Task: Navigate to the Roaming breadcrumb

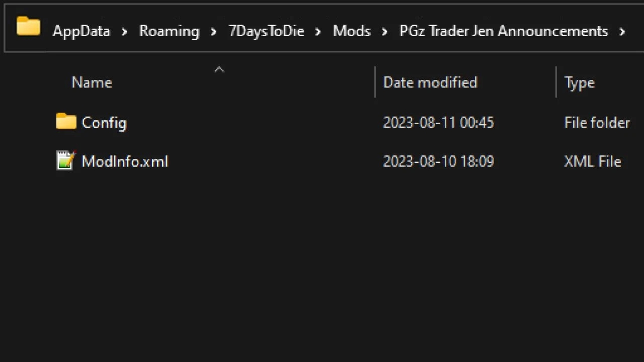Action: (169, 31)
